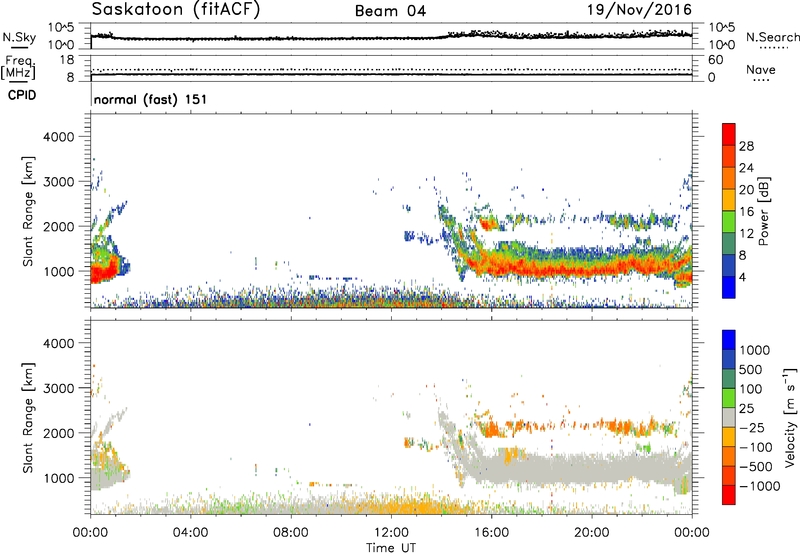This screenshot has width=800, height=554.
Task: Click the "20:00" time axis label
Action: (x=591, y=533)
